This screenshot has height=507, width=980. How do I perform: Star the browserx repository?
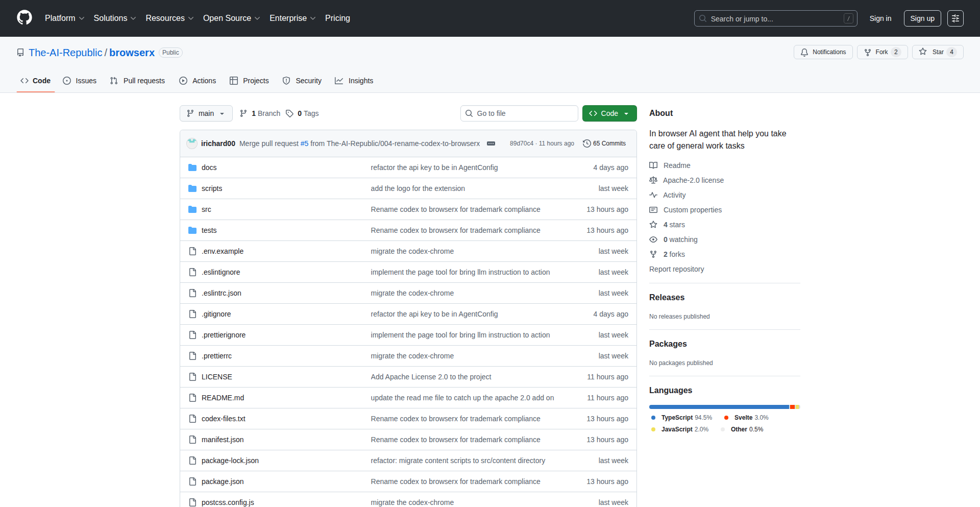(937, 52)
